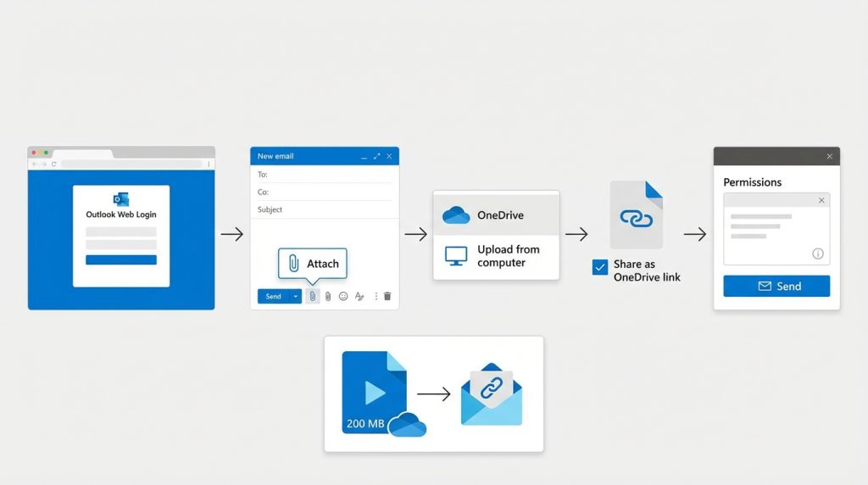Click the envelope with link icon

pos(492,394)
